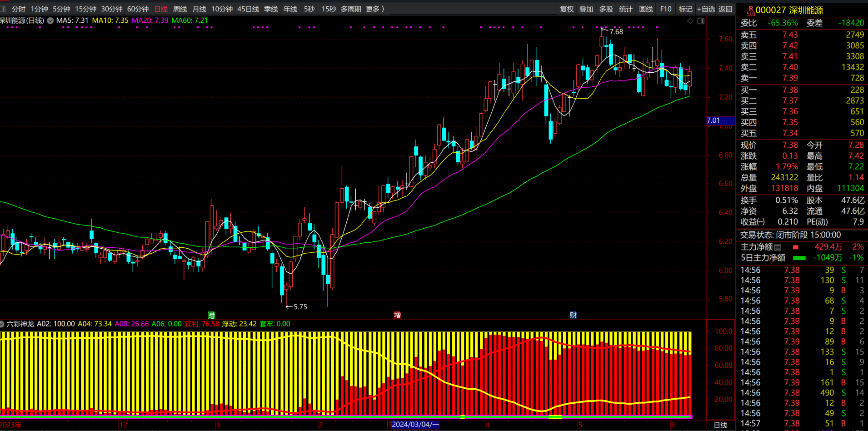The height and width of the screenshot is (431, 868).
Task: Switch to 年线 yearly chart
Action: [290, 9]
